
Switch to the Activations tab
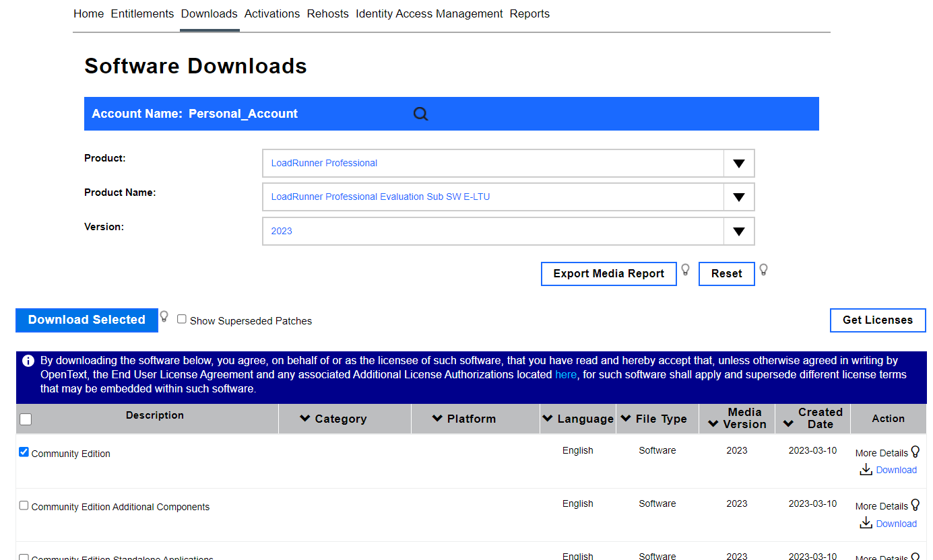tap(272, 13)
